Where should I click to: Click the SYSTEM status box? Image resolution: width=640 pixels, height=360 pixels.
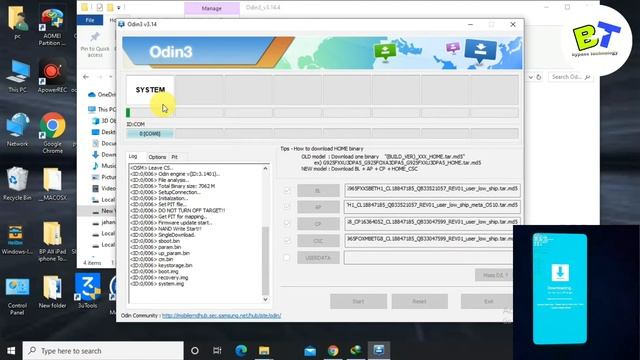150,90
